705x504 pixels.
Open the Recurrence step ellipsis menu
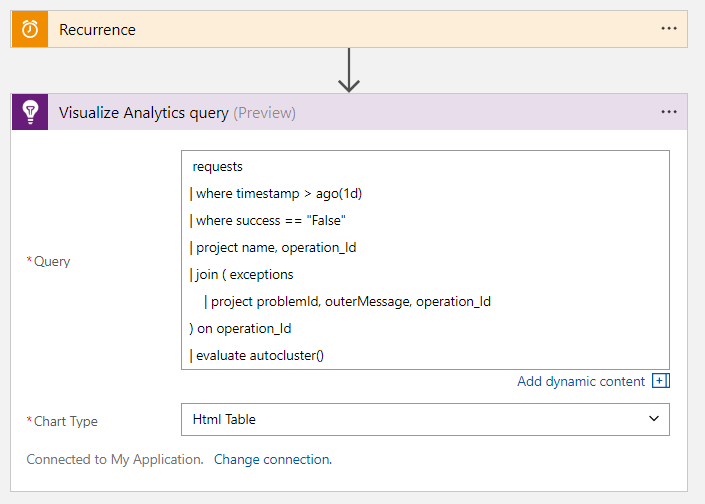point(669,29)
